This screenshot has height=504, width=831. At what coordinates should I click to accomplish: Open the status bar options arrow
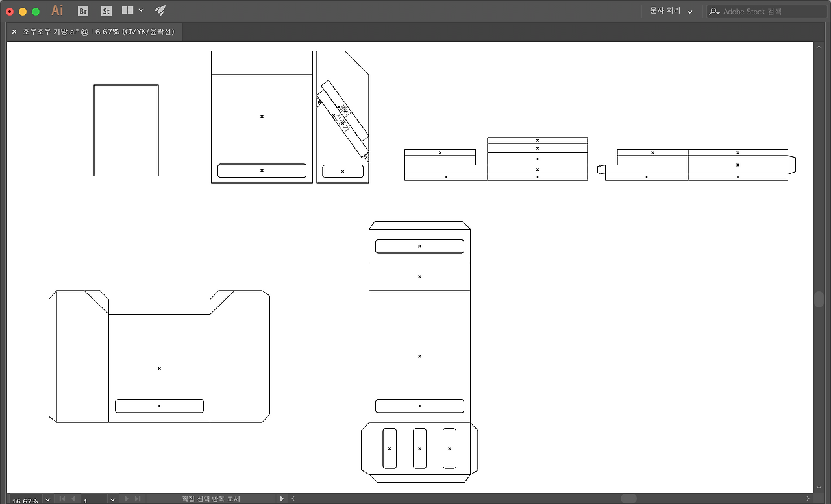coord(282,499)
